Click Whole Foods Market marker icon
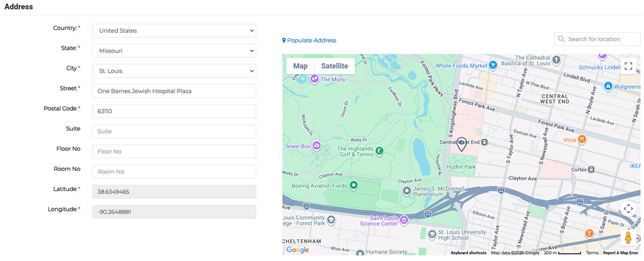 tap(493, 66)
